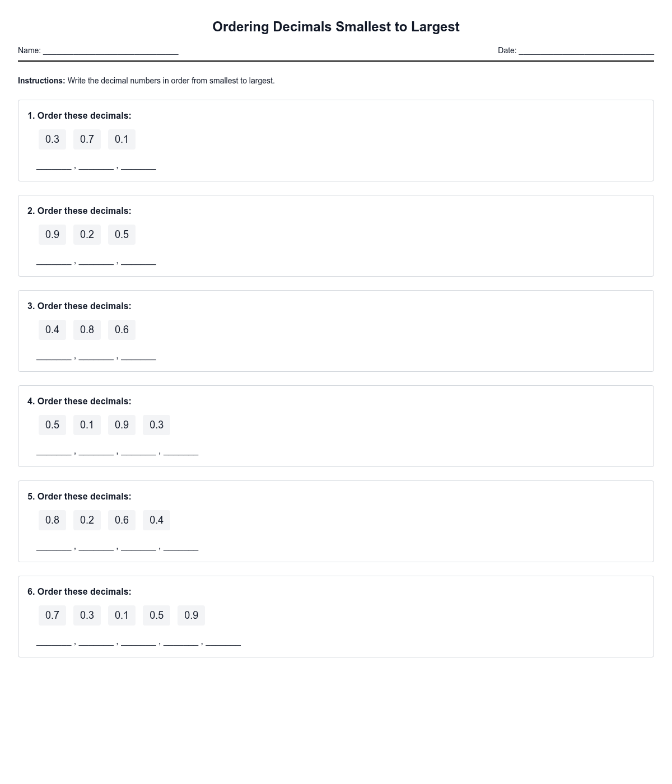This screenshot has height=784, width=672.
Task: Click the 0.6 chip in question 3
Action: pyautogui.click(x=122, y=330)
